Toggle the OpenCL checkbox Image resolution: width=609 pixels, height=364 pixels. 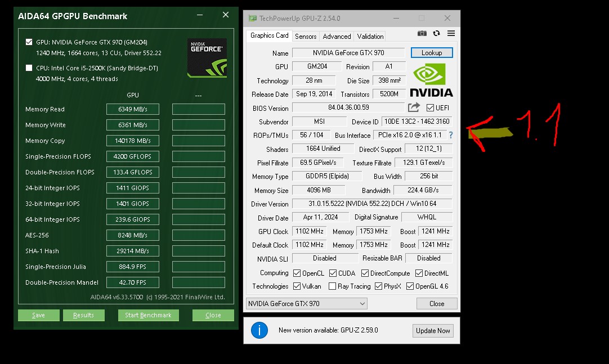click(297, 273)
